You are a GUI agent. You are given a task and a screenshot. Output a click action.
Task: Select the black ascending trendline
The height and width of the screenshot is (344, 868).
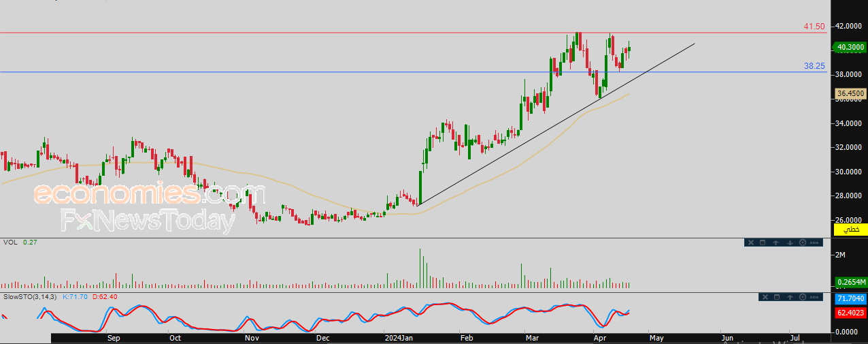(x=557, y=123)
